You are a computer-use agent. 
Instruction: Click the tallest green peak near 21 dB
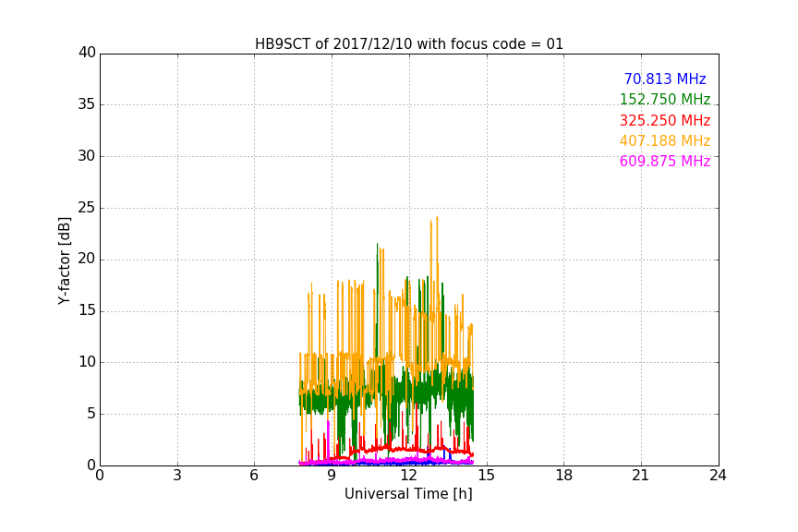pyautogui.click(x=377, y=245)
